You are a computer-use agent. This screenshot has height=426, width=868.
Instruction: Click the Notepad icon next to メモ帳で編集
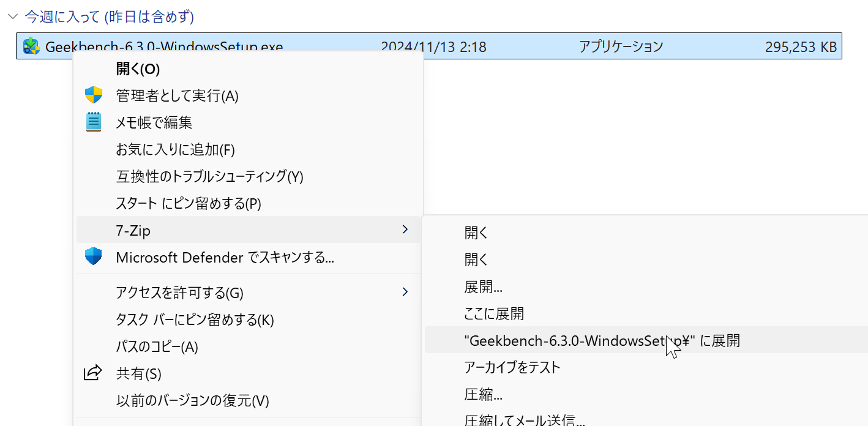click(x=94, y=122)
